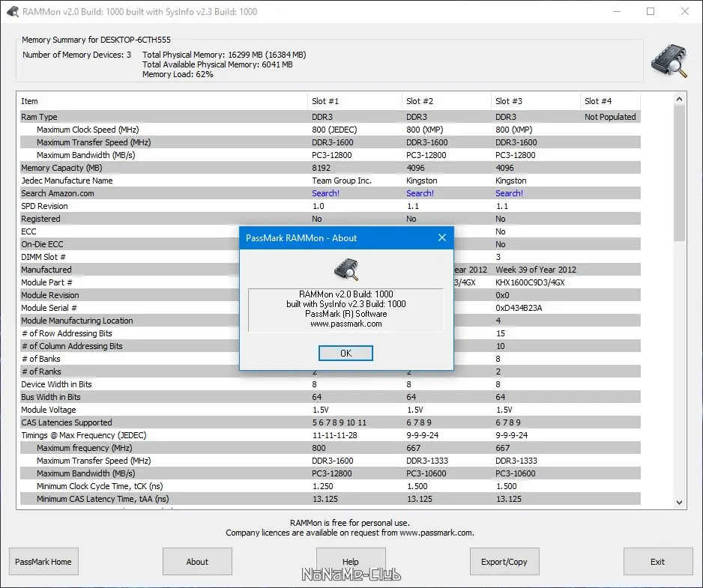Select Search Amazon.com row label

(58, 193)
